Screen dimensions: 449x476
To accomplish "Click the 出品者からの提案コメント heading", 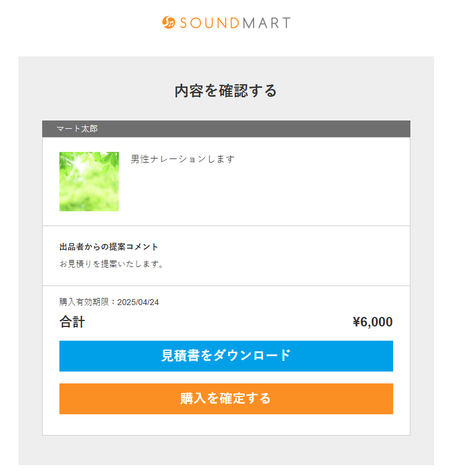I will click(x=109, y=246).
